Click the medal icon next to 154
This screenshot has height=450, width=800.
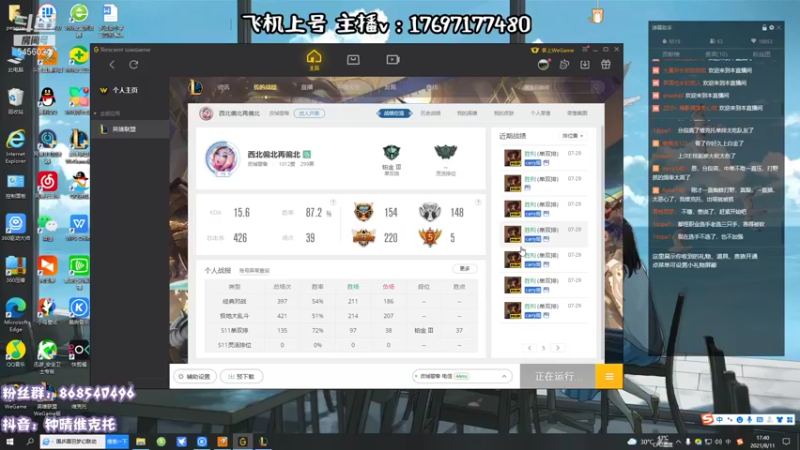point(363,212)
